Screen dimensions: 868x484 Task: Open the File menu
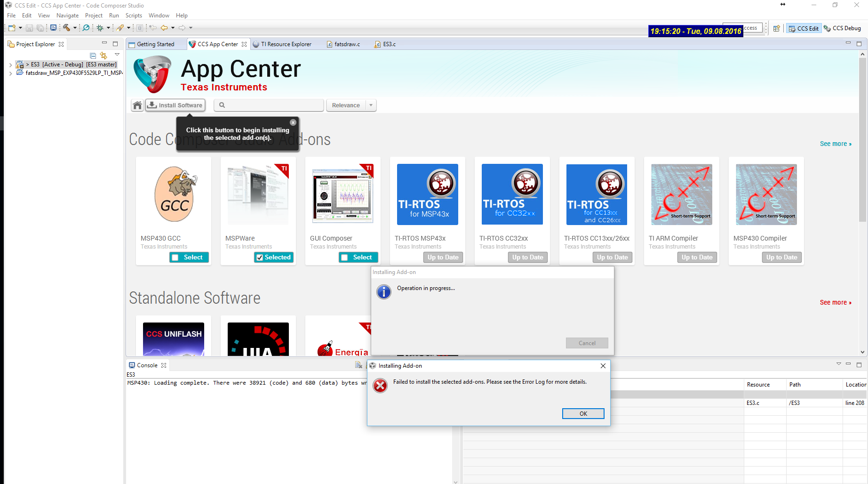[11, 16]
